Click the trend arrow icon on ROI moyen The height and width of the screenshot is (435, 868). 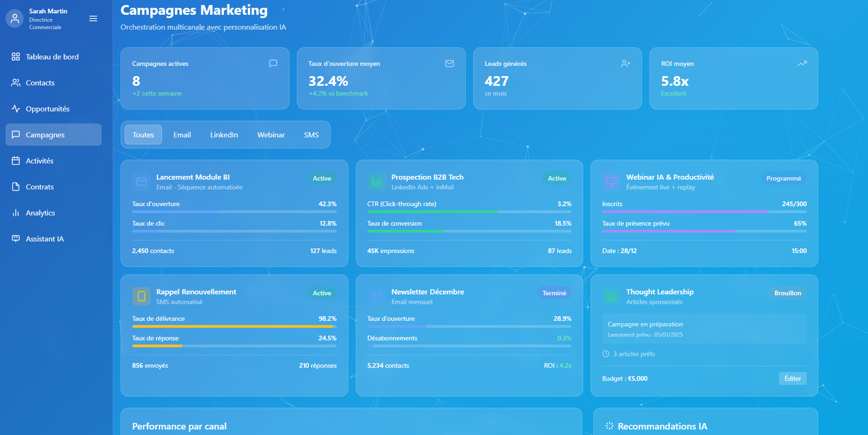click(802, 64)
